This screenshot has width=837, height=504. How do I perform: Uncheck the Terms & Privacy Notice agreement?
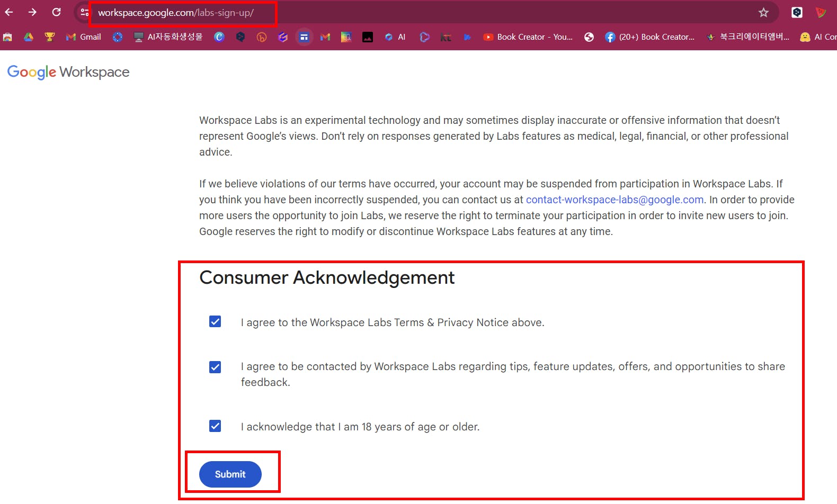coord(215,321)
